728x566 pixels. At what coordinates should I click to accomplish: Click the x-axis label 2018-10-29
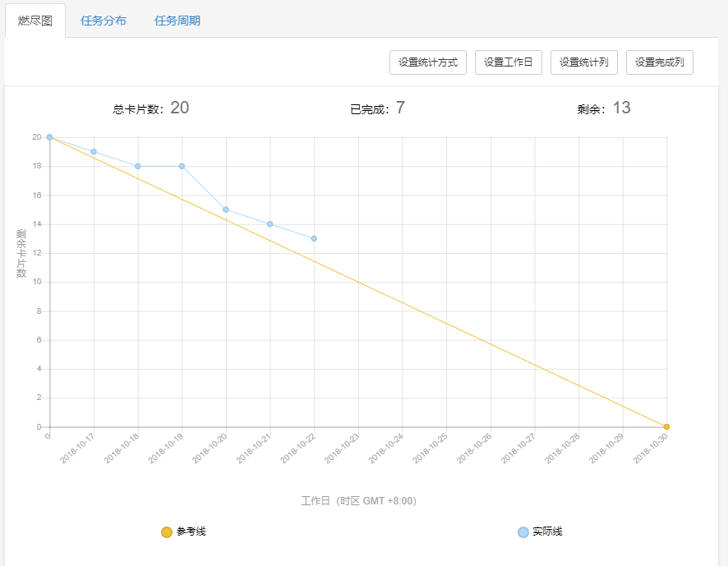tap(606, 449)
